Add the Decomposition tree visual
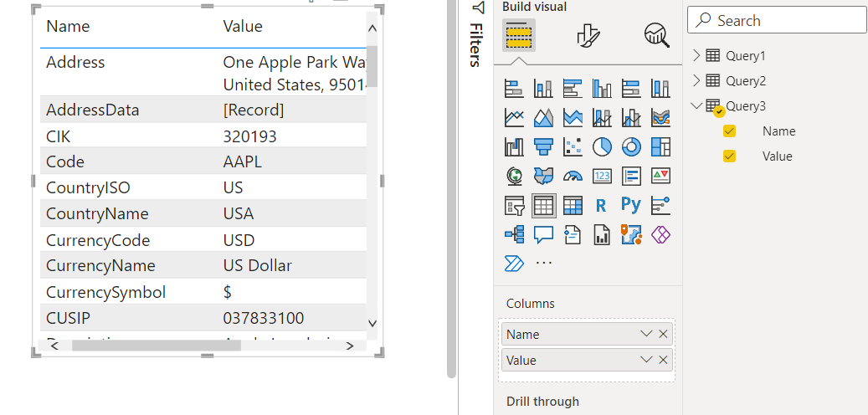868x415 pixels. pyautogui.click(x=514, y=234)
